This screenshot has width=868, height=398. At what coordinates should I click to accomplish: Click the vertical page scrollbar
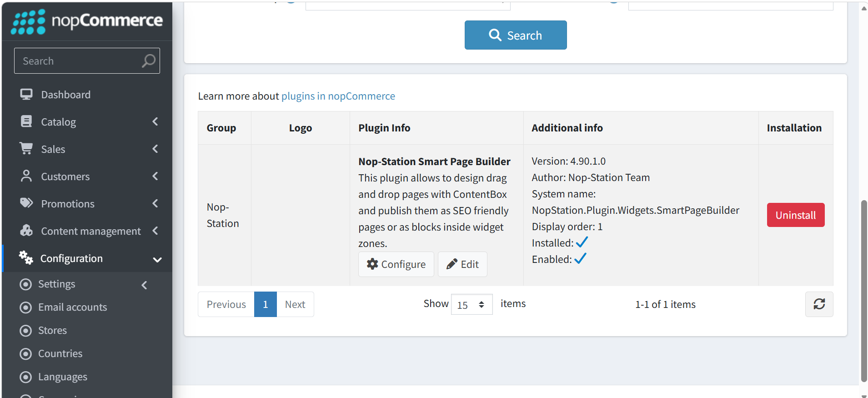point(864,291)
